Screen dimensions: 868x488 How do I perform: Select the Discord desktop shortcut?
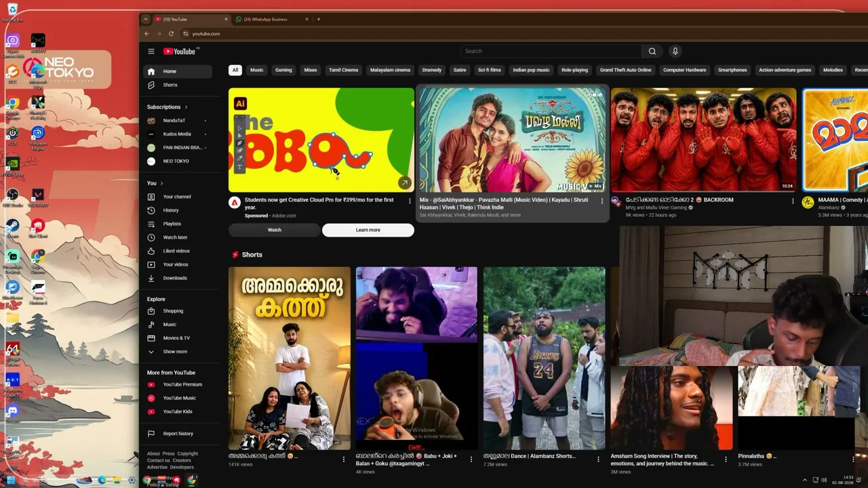click(x=12, y=413)
